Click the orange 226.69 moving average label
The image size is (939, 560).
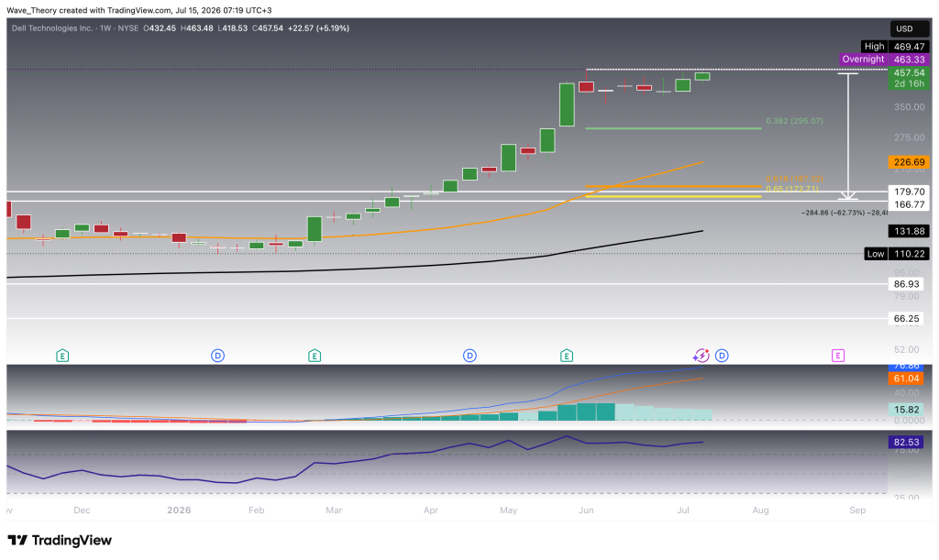coord(909,162)
